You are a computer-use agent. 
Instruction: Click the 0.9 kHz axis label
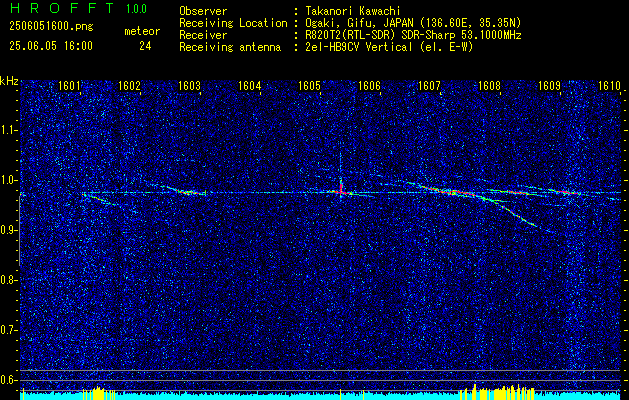(x=9, y=230)
